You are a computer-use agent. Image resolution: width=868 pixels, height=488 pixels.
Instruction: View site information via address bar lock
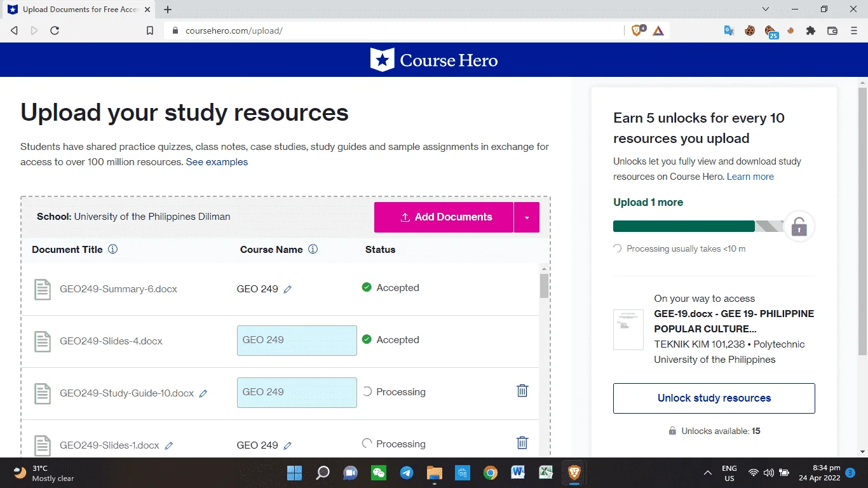pyautogui.click(x=175, y=30)
